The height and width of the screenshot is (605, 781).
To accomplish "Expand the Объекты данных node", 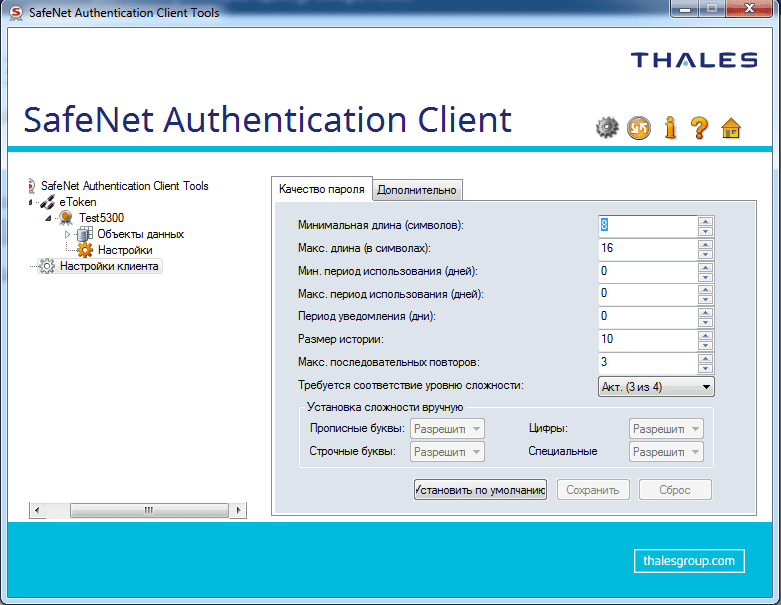I will click(x=67, y=234).
